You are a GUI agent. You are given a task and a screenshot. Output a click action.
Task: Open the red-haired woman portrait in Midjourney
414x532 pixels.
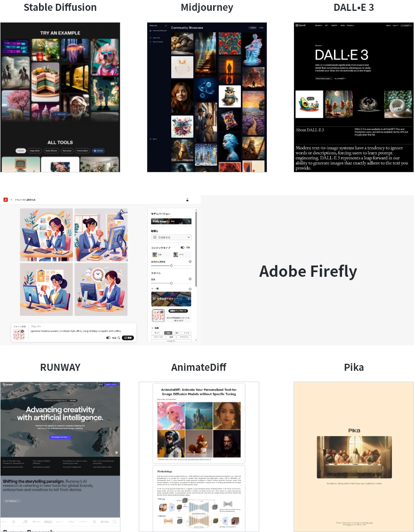point(182,97)
